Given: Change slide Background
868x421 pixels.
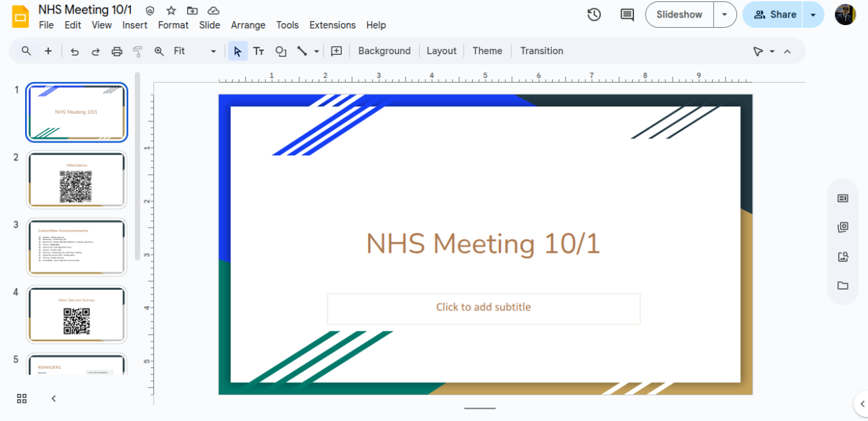Looking at the screenshot, I should point(384,51).
